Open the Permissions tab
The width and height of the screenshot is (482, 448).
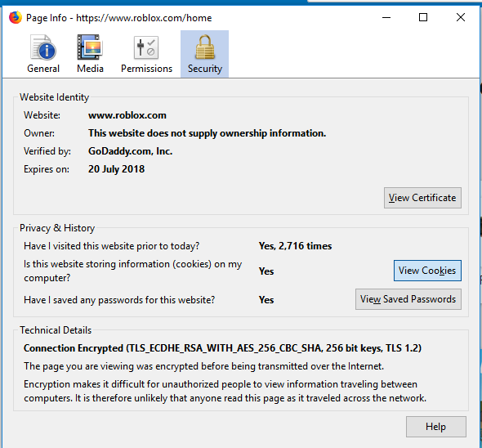tap(146, 54)
